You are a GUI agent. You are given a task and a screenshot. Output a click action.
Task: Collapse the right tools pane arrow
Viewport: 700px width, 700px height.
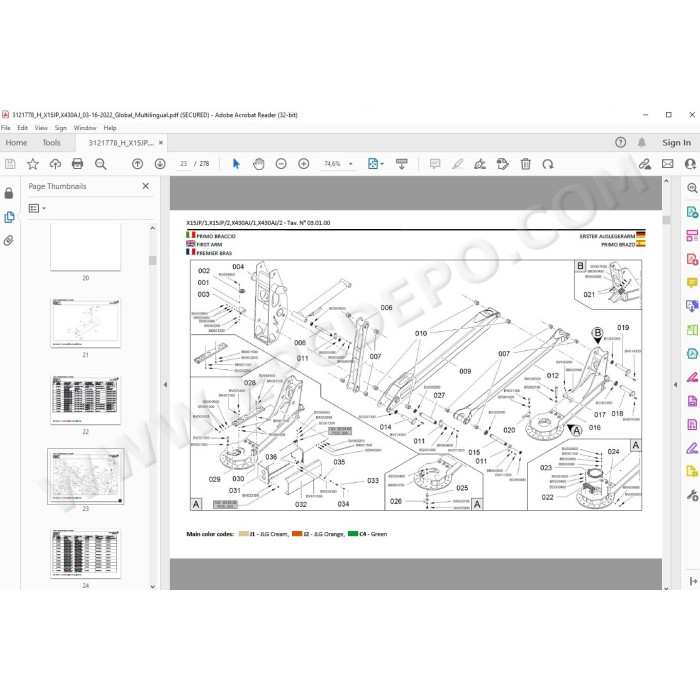tap(675, 384)
